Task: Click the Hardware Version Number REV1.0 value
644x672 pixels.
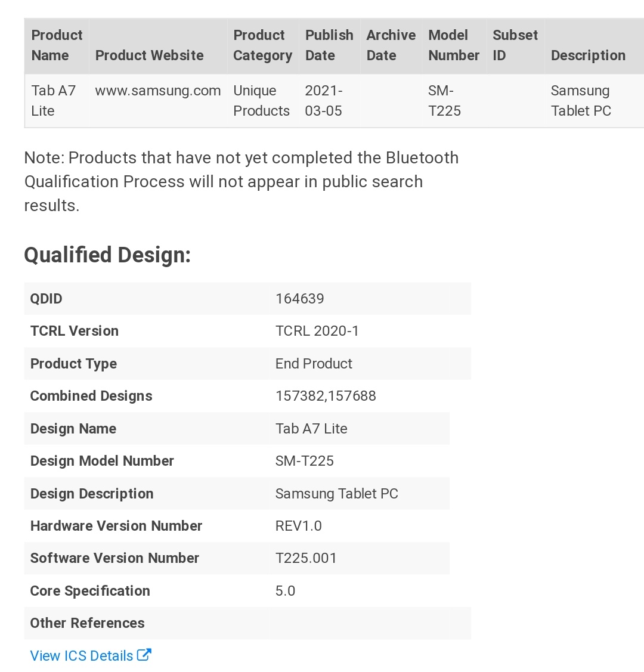Action: click(x=298, y=526)
